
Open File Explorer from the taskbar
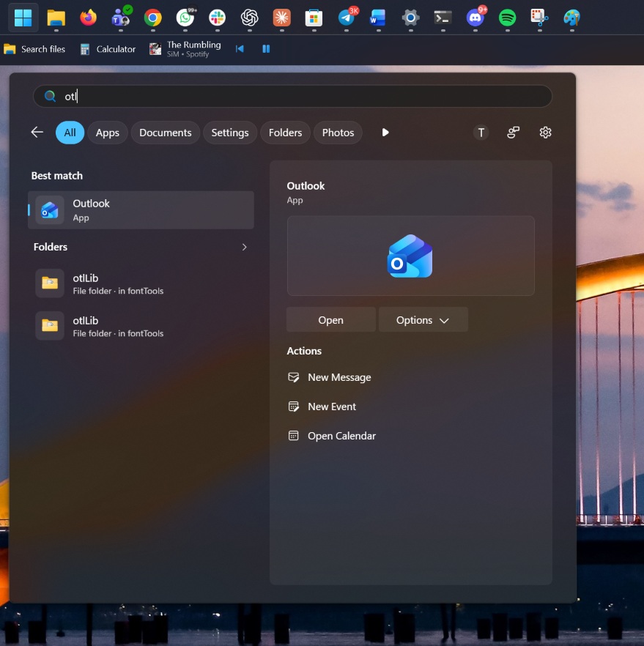(56, 18)
